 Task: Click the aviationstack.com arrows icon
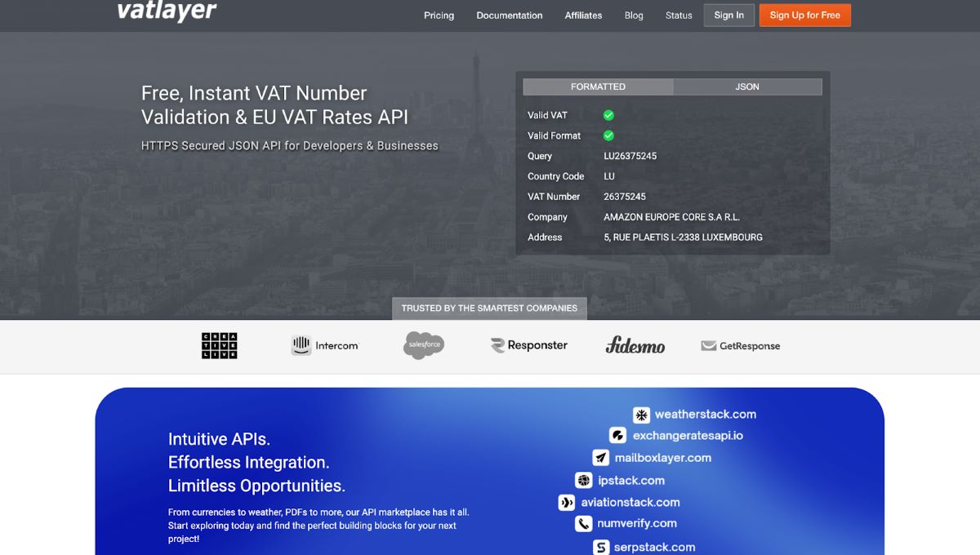(566, 502)
